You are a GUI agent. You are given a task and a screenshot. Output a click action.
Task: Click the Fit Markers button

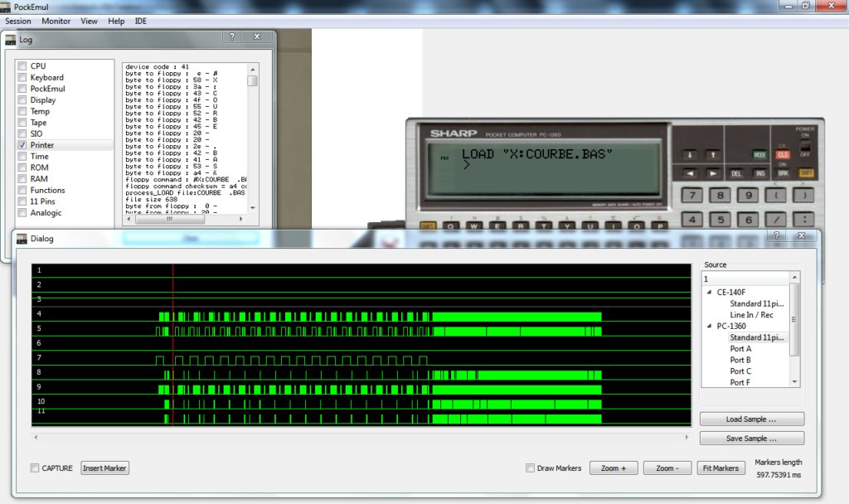[x=720, y=468]
